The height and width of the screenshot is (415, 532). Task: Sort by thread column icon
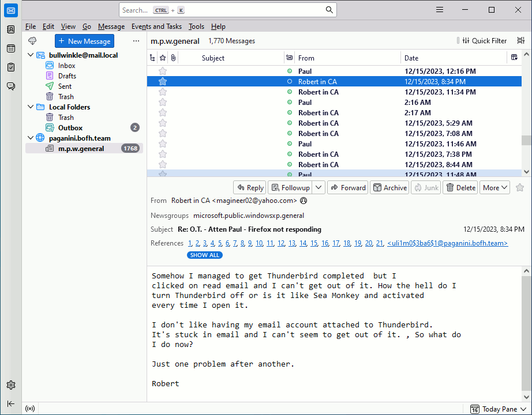pyautogui.click(x=152, y=58)
